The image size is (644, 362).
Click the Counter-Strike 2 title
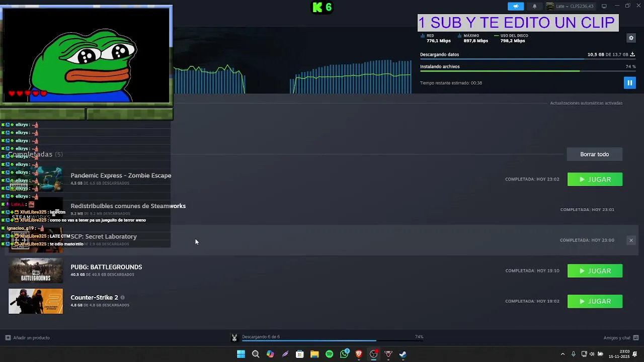(94, 298)
